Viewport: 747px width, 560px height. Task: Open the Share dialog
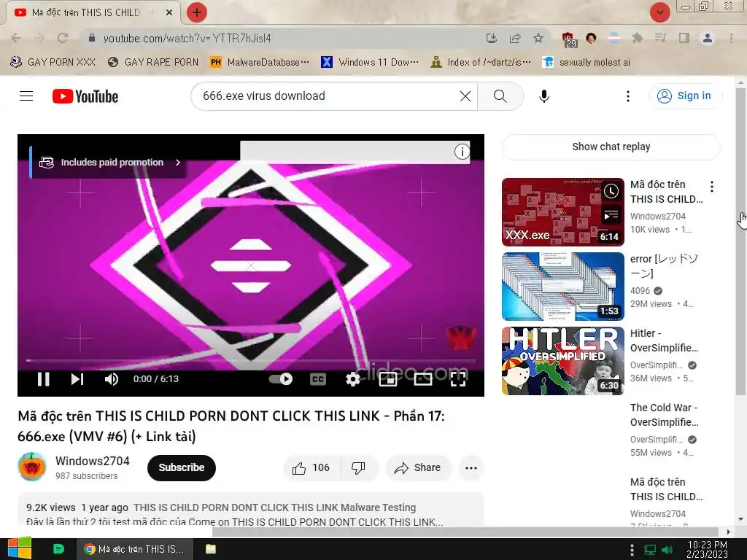(417, 467)
